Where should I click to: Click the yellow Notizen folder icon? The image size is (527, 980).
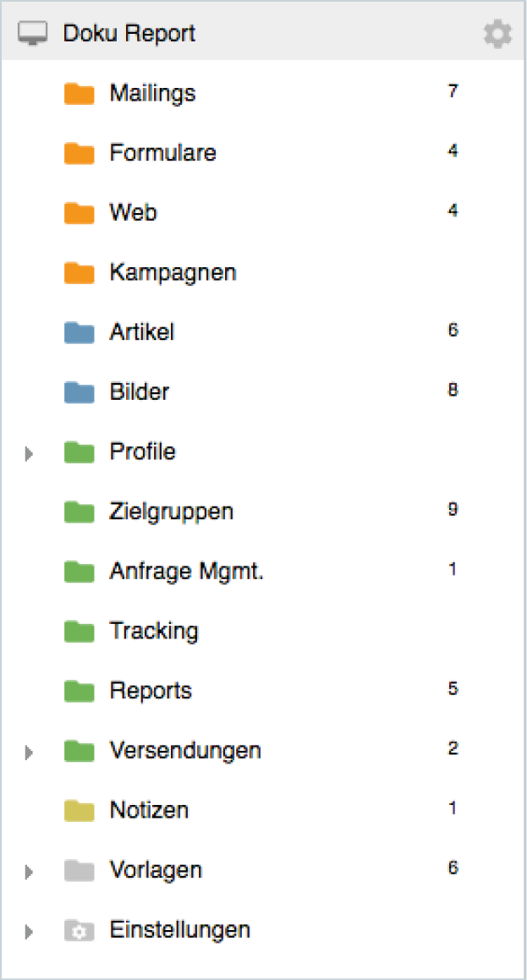pyautogui.click(x=79, y=811)
